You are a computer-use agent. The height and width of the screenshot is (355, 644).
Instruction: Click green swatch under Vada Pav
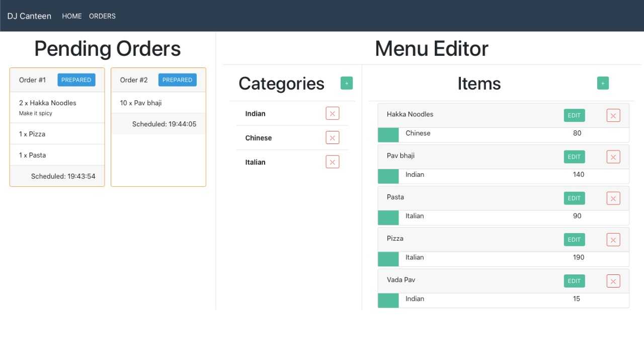point(388,300)
